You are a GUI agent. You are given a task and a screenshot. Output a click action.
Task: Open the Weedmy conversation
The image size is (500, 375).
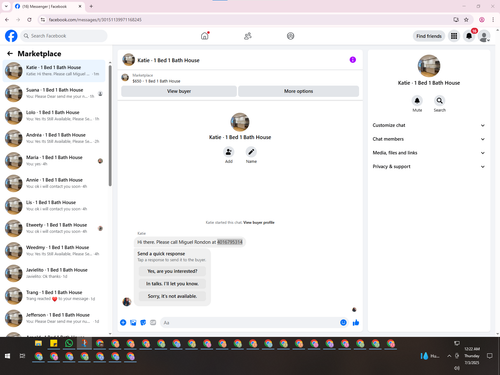(54, 251)
